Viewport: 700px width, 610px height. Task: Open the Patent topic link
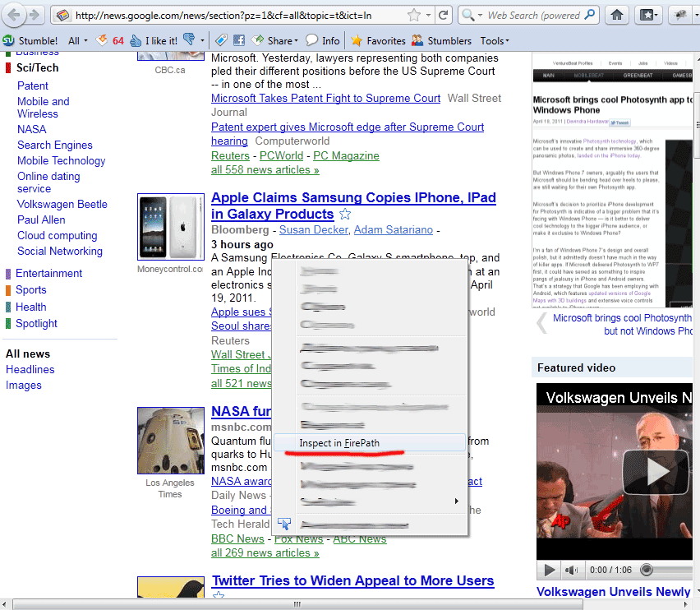[x=33, y=85]
